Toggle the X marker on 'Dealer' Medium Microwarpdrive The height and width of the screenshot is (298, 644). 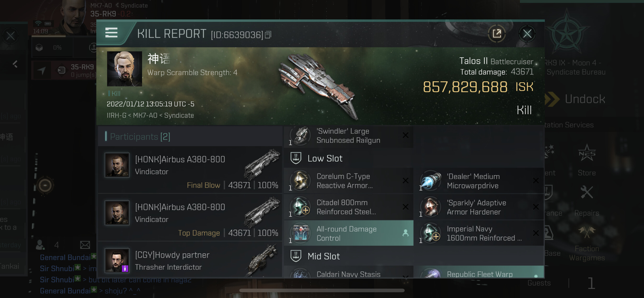[x=535, y=181]
